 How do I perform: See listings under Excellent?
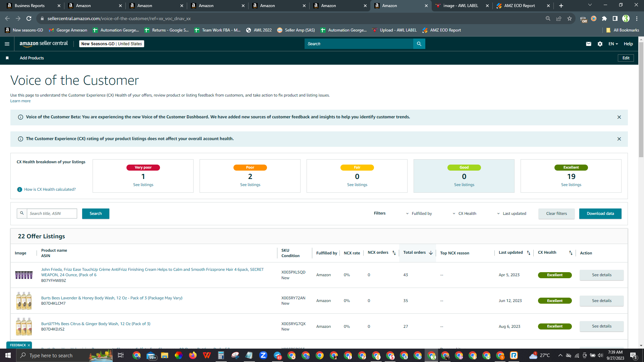[x=571, y=185]
